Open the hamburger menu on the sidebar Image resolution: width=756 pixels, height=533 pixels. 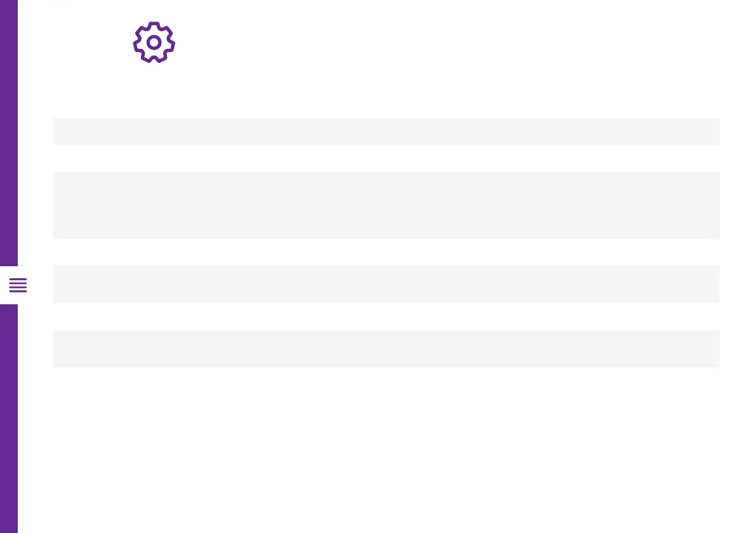18,286
